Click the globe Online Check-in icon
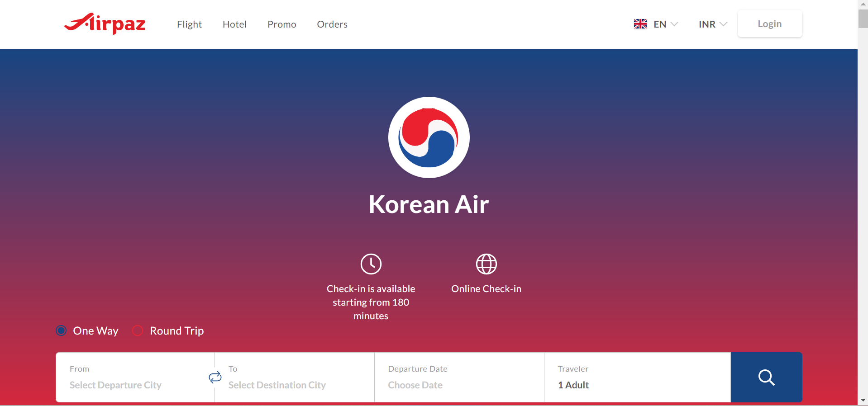 [x=486, y=264]
